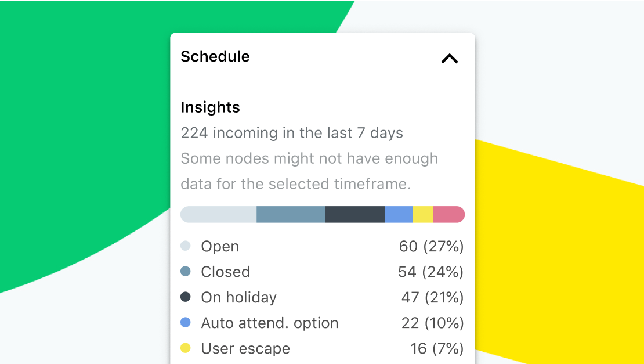The image size is (644, 364).
Task: Click the Auto attend. option legend dot
Action: (186, 323)
